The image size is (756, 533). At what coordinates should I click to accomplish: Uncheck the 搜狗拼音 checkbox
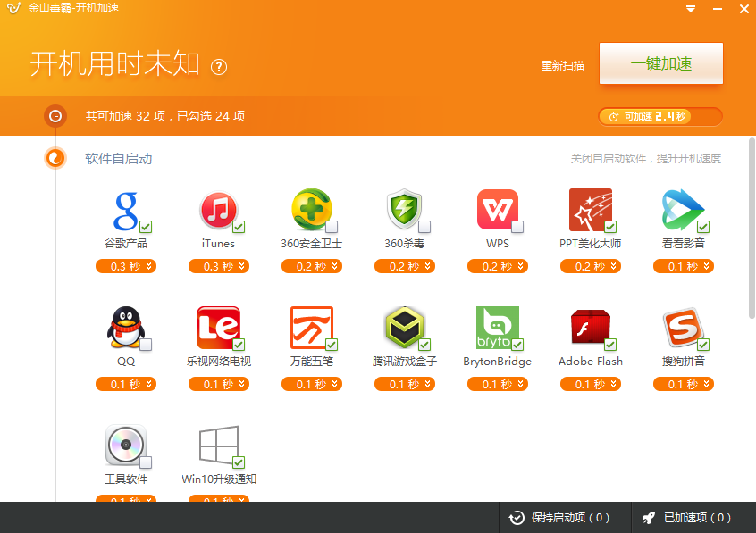tap(703, 345)
